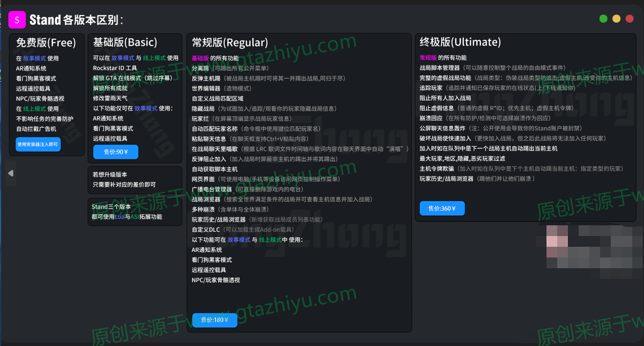
Task: Click magenta 基础版 link in Regular panel
Action: 200,58
